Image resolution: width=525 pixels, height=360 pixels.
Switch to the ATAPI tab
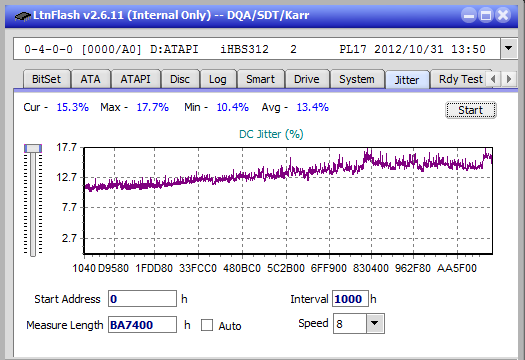[x=135, y=79]
